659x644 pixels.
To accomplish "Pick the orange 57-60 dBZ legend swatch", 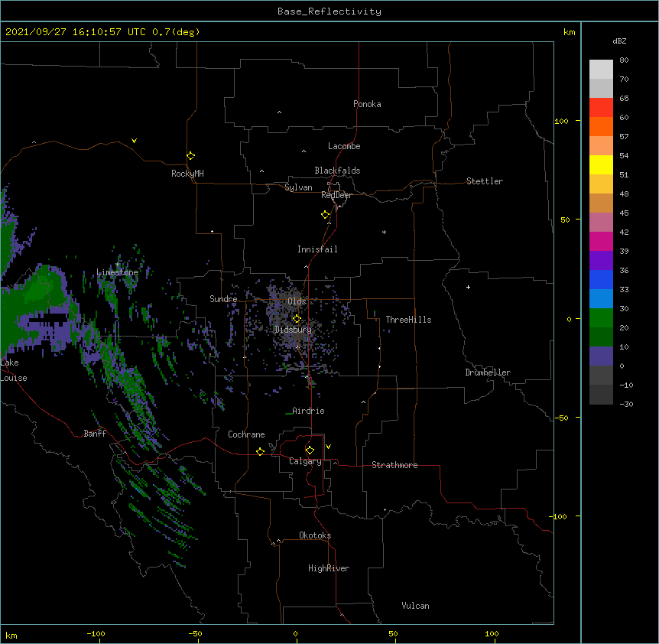I will (x=601, y=127).
